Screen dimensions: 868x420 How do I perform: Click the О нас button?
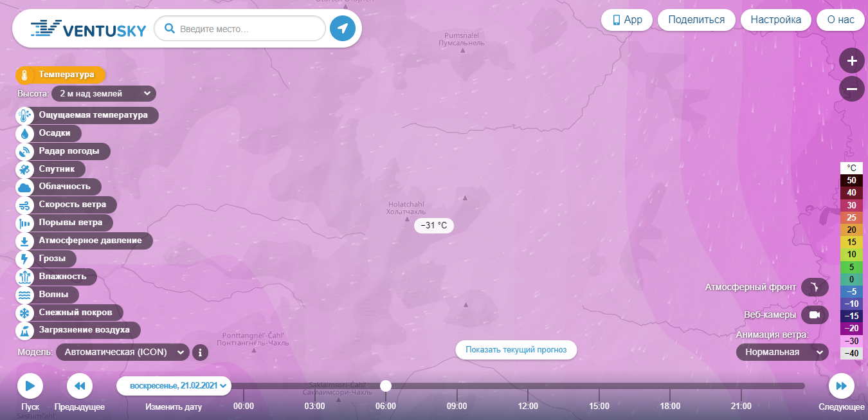pyautogui.click(x=841, y=20)
